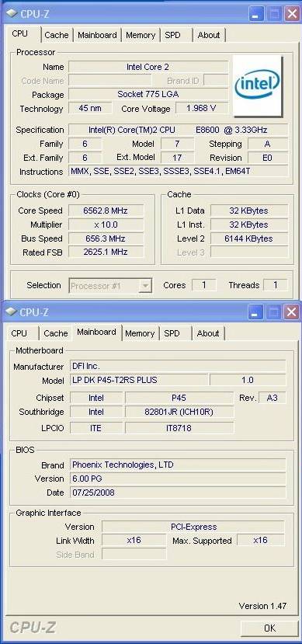302x644 pixels.
Task: Click the BIOS Version 6.00 PG field
Action: [178, 479]
